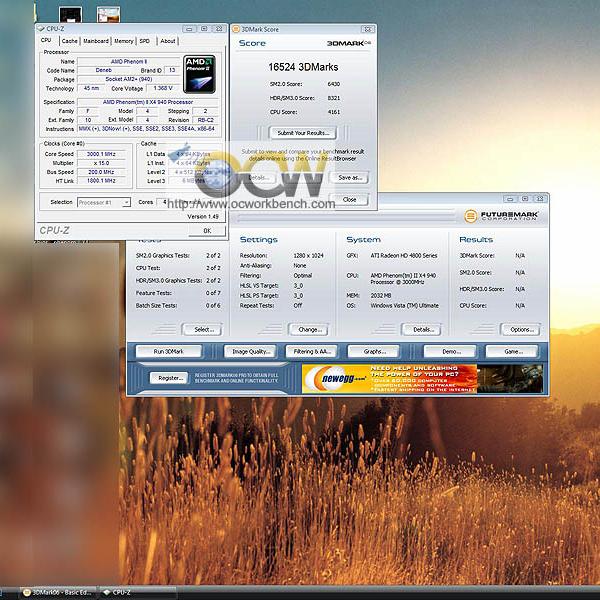Open the Cache tab in CPU-Z
Screen dimensions: 600x600
click(x=69, y=41)
